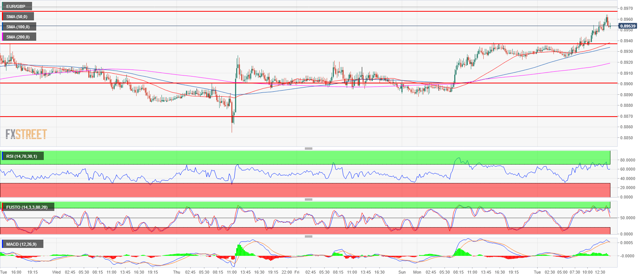The image size is (644, 277).
Task: Click the RSI 80.0000 axis label
Action: pos(627,160)
